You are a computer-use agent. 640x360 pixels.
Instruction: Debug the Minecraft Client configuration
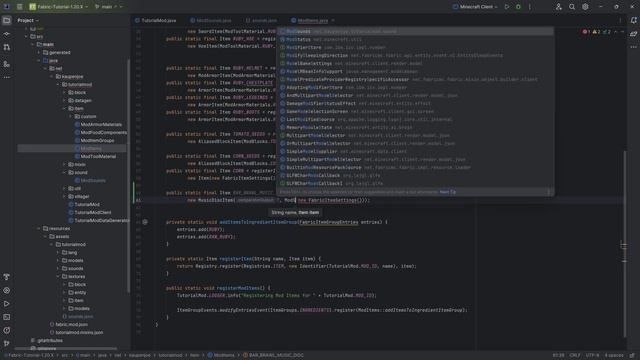(x=518, y=7)
